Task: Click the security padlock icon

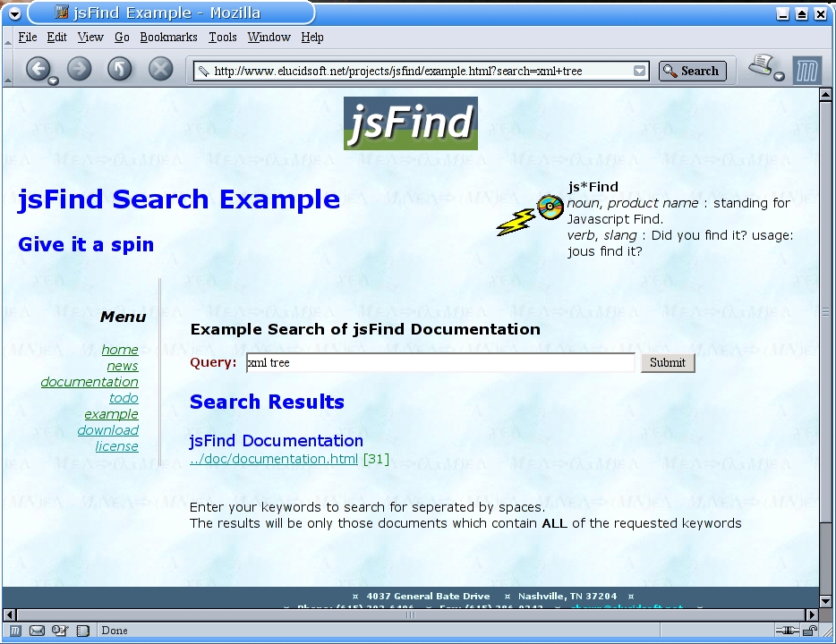Action: (810, 631)
